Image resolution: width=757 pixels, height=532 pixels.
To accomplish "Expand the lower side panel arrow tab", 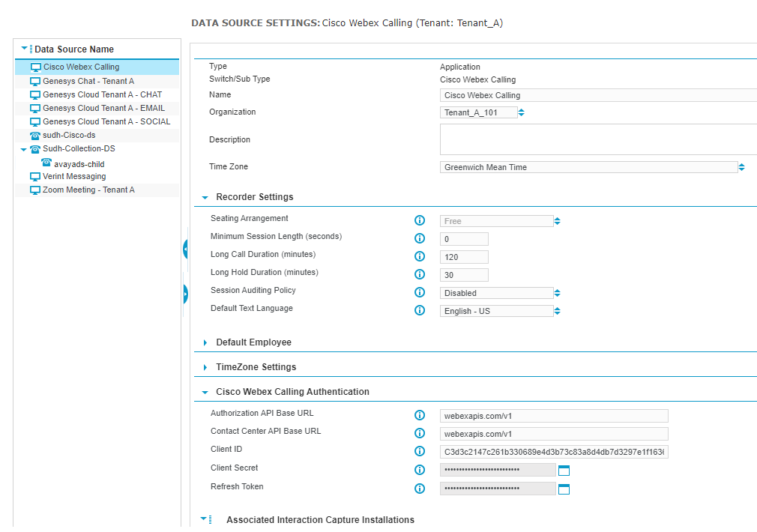I will 185,294.
